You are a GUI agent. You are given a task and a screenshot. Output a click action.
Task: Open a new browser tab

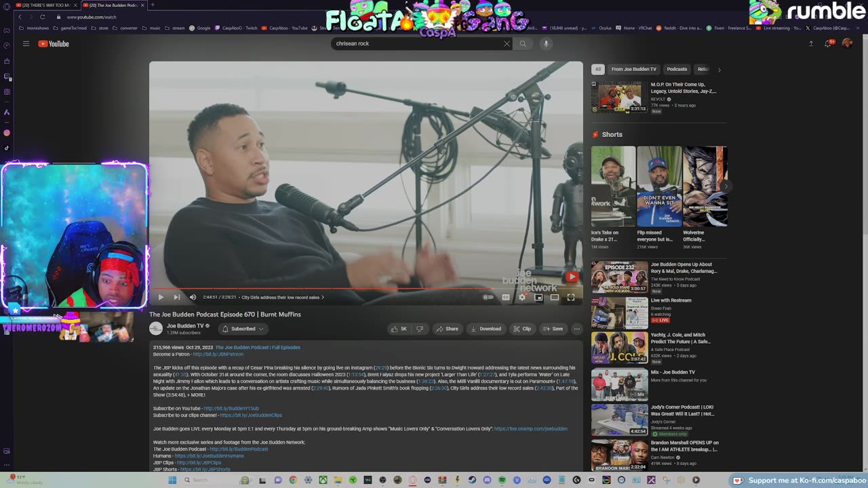click(x=152, y=5)
